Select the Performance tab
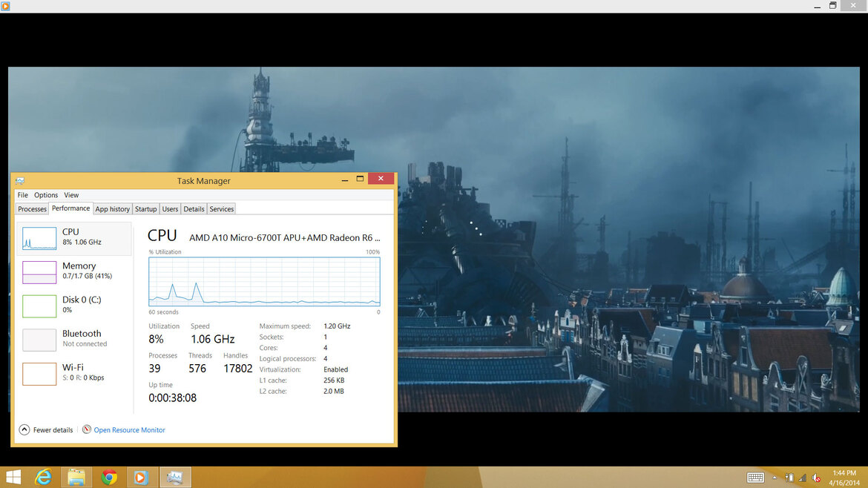Viewport: 868px width, 488px height. click(x=71, y=208)
